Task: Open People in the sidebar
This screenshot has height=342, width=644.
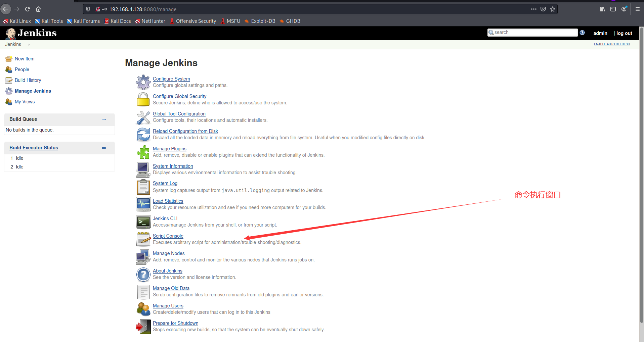Action: (22, 69)
